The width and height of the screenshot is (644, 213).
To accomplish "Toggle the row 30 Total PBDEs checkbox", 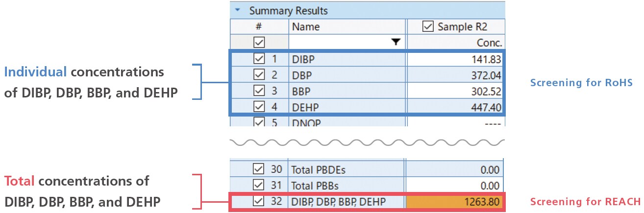I will 259,170.
